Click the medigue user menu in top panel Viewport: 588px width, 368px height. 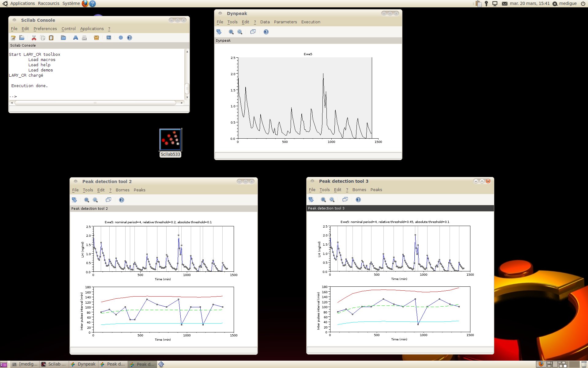point(565,3)
